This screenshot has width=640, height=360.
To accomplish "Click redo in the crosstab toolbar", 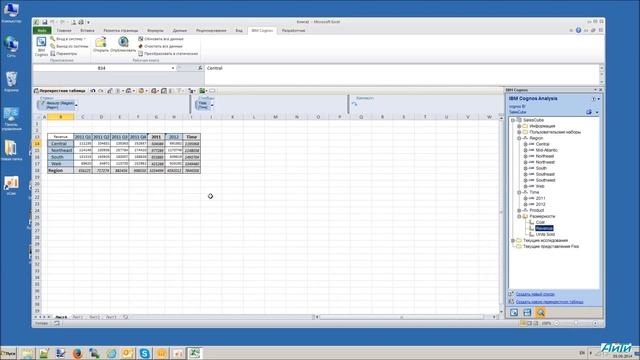I will pos(101,91).
